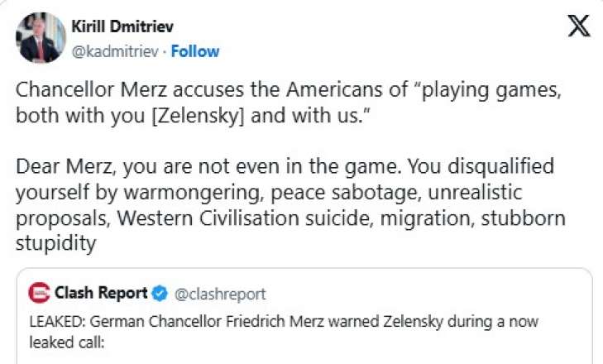Image resolution: width=603 pixels, height=364 pixels.
Task: Open the Kirill Dmitriev display name
Action: [x=122, y=27]
